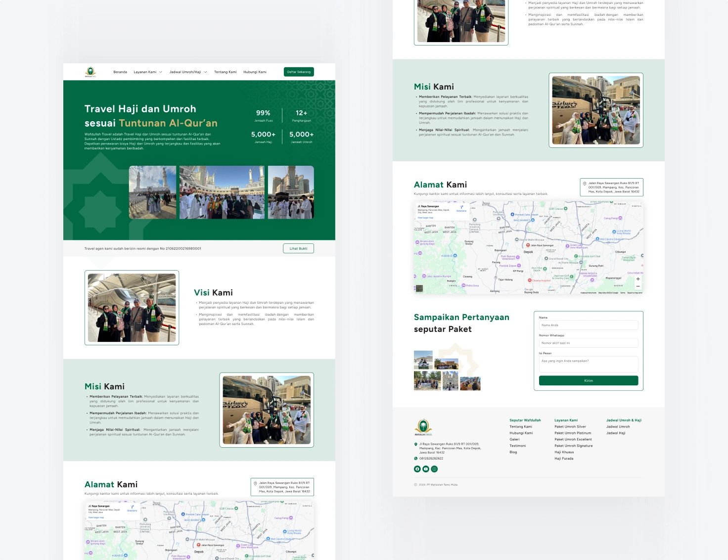Screen dimensions: 728x560
Task: Click the footer heading Seputar Wafdullah
Action: 525,420
